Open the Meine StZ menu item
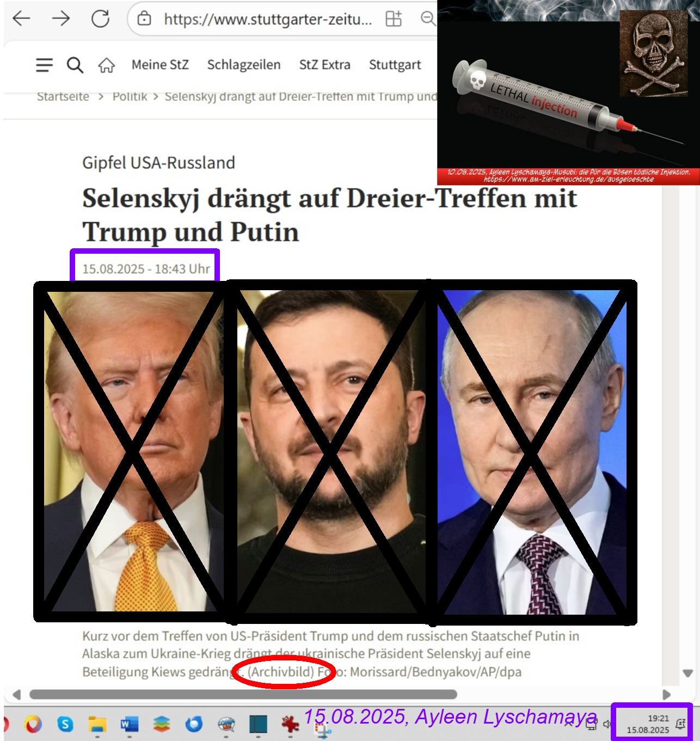700x741 pixels. pos(160,65)
